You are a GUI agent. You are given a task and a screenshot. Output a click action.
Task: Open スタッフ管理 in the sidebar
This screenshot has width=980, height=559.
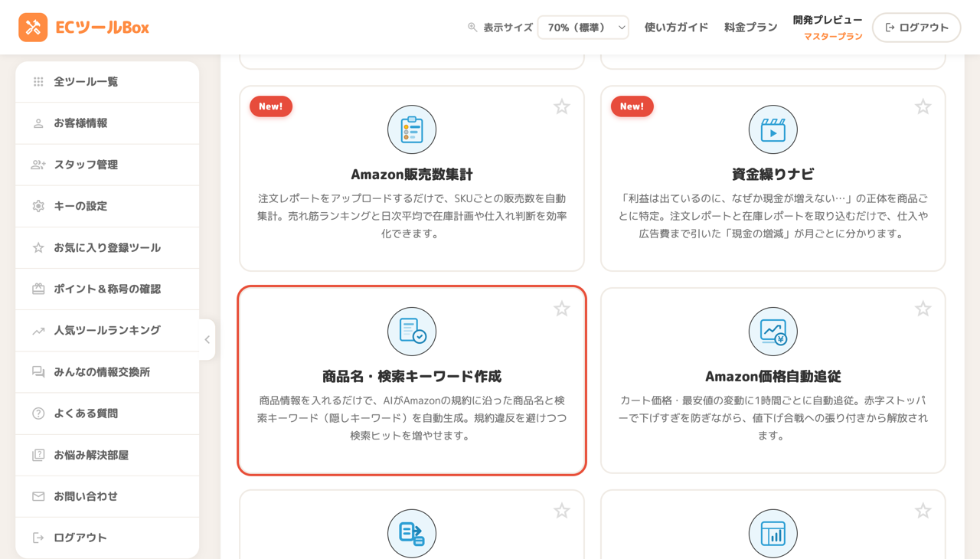coord(107,165)
